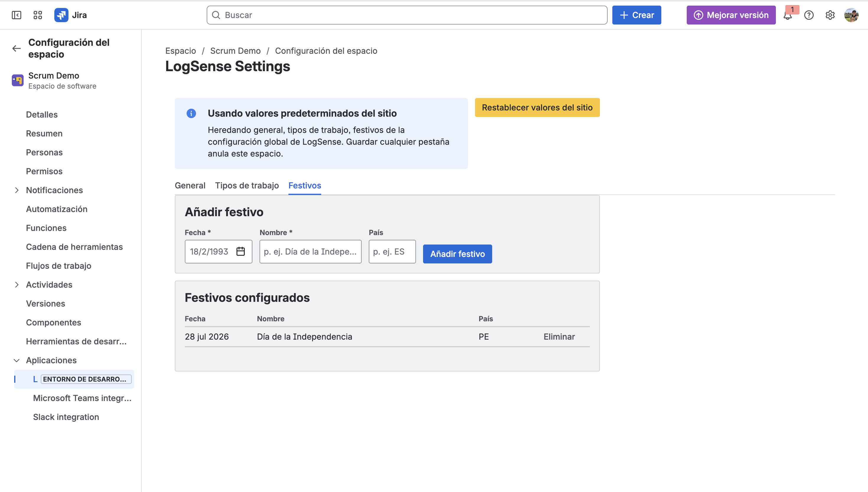
Task: Switch to the Tipos de trabajo tab
Action: (x=247, y=185)
